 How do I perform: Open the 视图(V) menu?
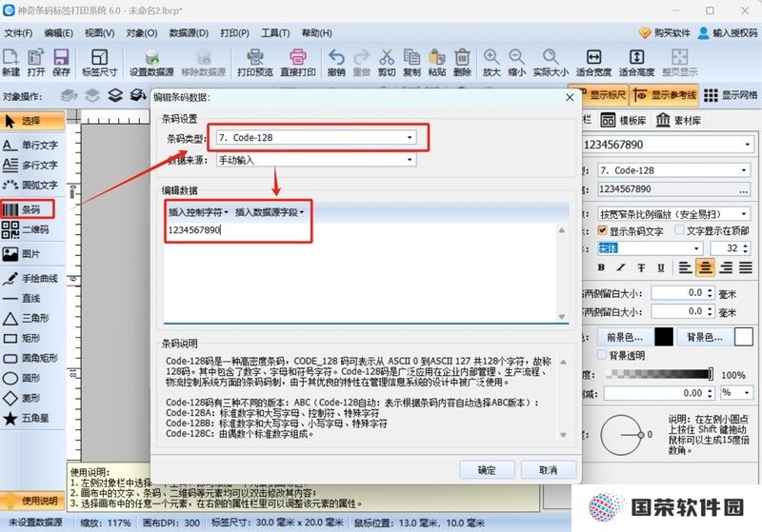pyautogui.click(x=100, y=33)
